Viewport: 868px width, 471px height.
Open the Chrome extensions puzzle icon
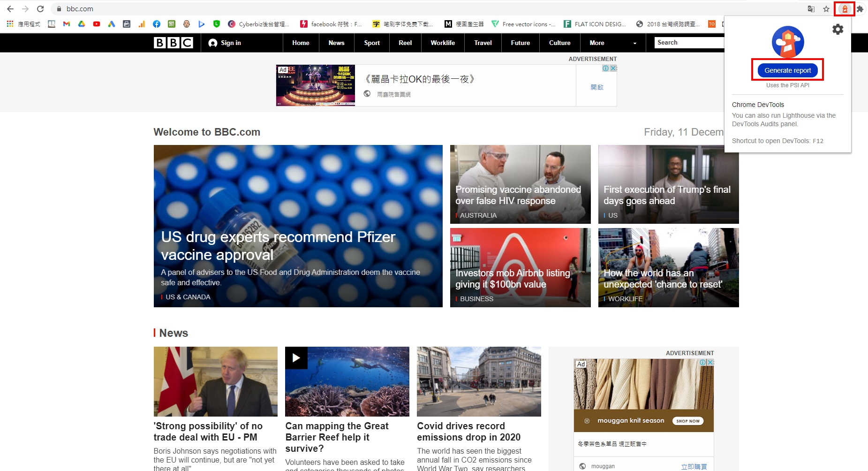860,9
